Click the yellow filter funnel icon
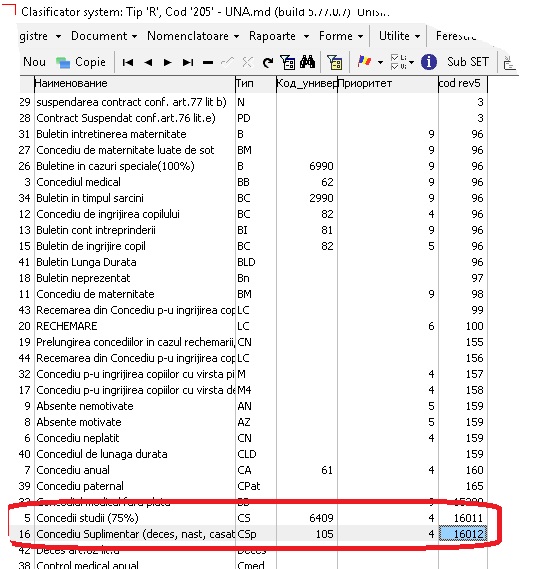Screen dimensions: 534x569 [x=334, y=62]
